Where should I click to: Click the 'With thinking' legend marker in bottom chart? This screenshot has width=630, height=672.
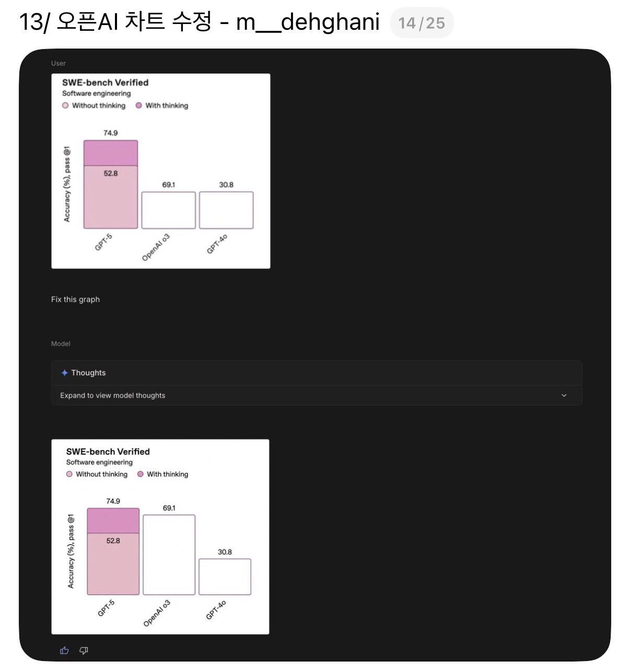tap(140, 474)
